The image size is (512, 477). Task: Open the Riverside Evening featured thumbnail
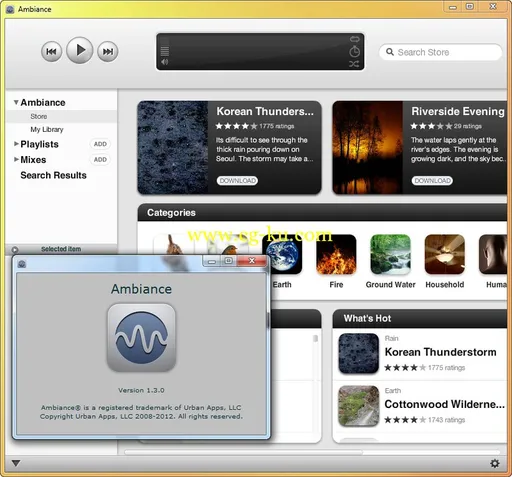368,148
